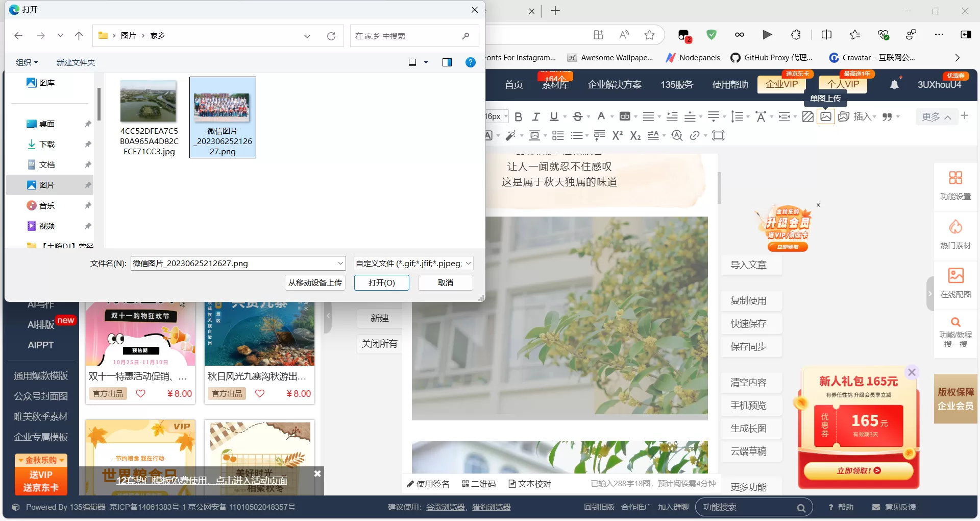Click the superscript X² icon
Screen dimensions: 980x521
click(x=617, y=135)
